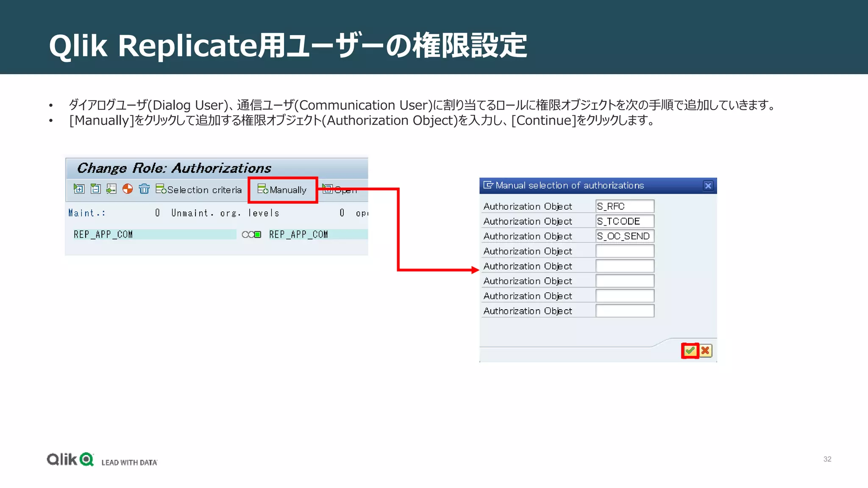Click the Manually button
Screen dimensions: 868x488
282,190
